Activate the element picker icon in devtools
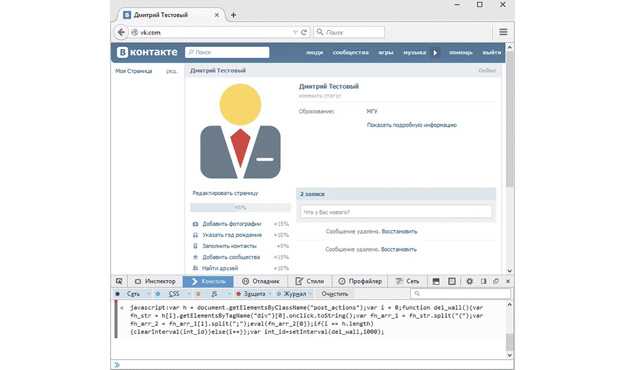This screenshot has width=640, height=370. (x=119, y=281)
